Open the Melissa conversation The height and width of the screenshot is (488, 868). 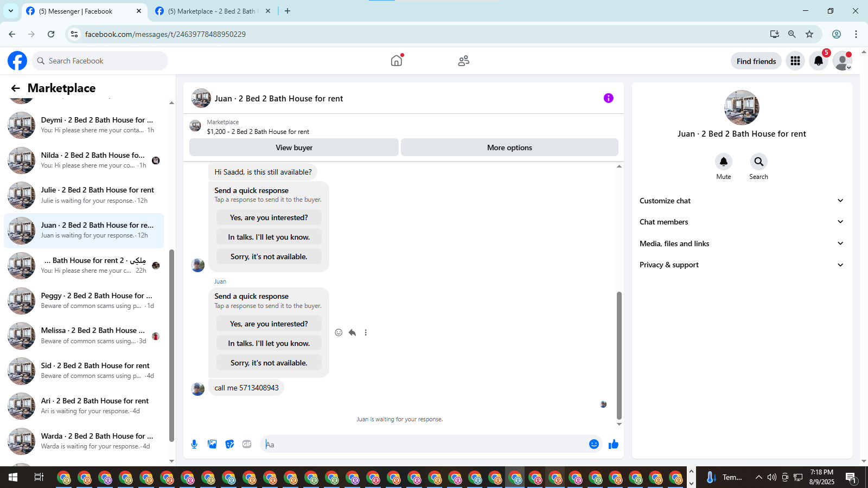click(84, 336)
